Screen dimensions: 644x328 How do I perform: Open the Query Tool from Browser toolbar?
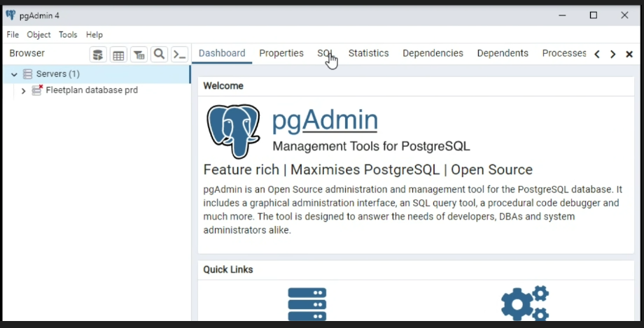(x=99, y=55)
